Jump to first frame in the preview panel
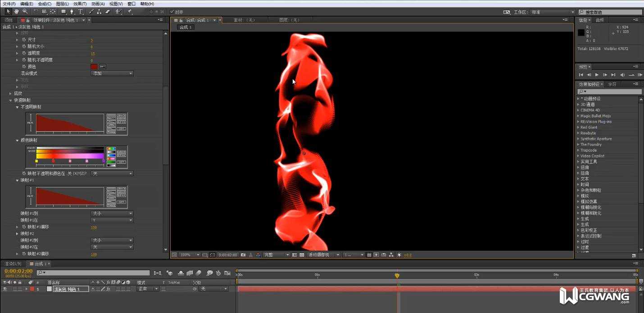Viewport: 644px width, 313px height. click(581, 75)
